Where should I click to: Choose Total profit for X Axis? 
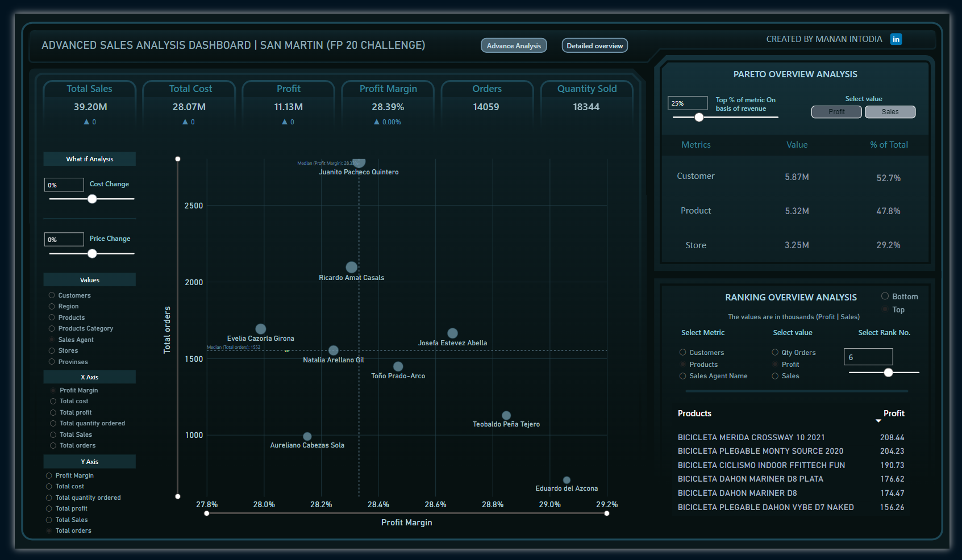tap(53, 412)
